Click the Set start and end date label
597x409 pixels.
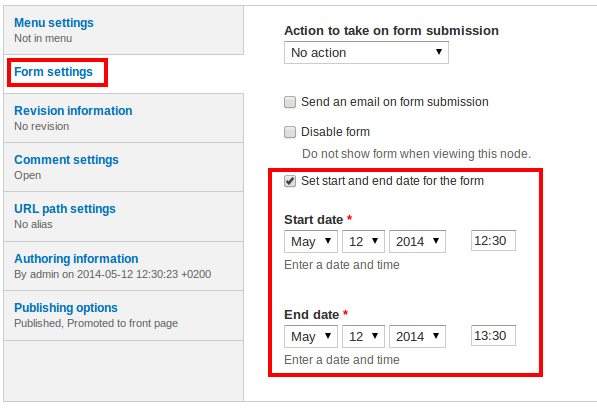tap(392, 181)
